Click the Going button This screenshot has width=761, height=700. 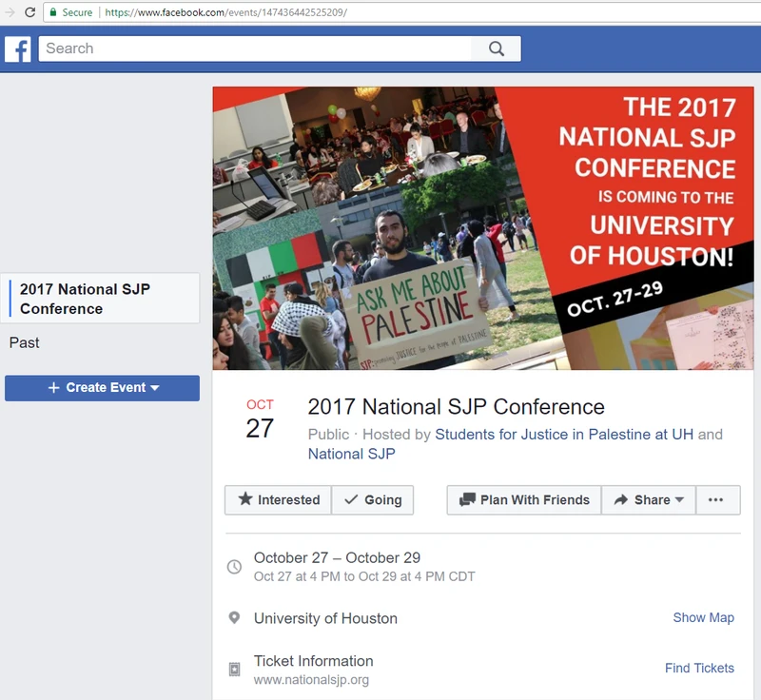373,499
